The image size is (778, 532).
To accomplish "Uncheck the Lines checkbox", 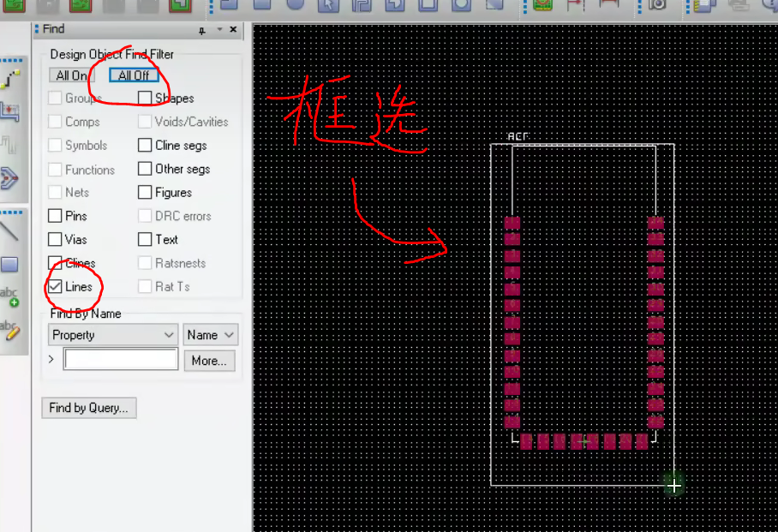I will [55, 286].
